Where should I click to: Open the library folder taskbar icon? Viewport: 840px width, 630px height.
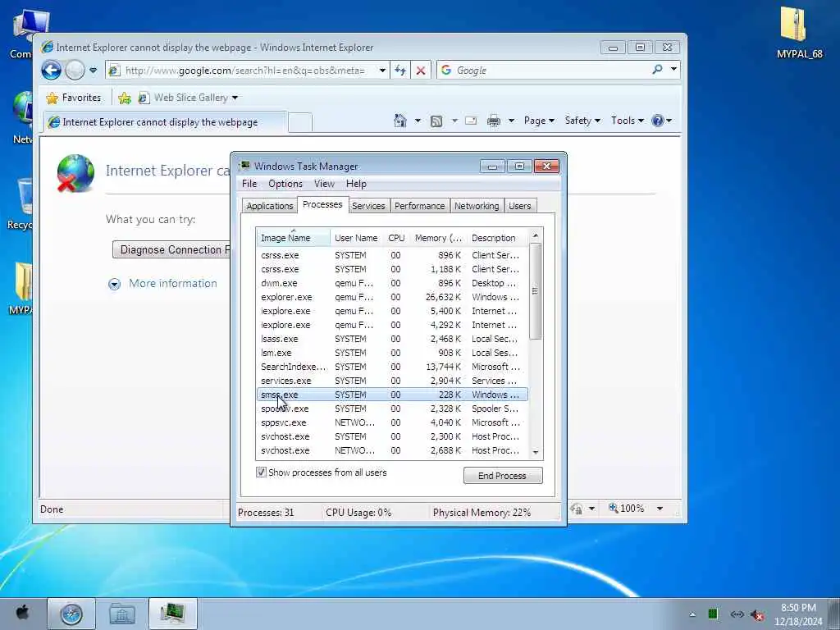point(121,614)
